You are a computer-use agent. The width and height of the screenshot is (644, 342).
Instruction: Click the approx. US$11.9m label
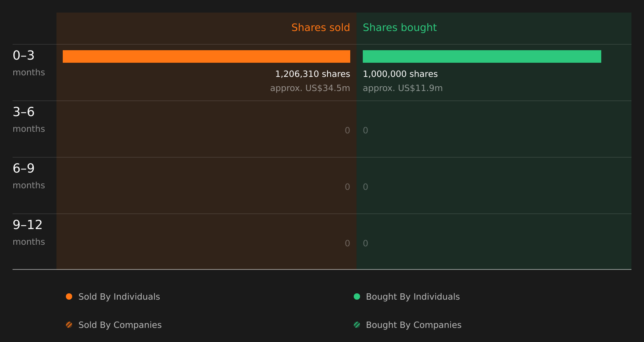403,88
